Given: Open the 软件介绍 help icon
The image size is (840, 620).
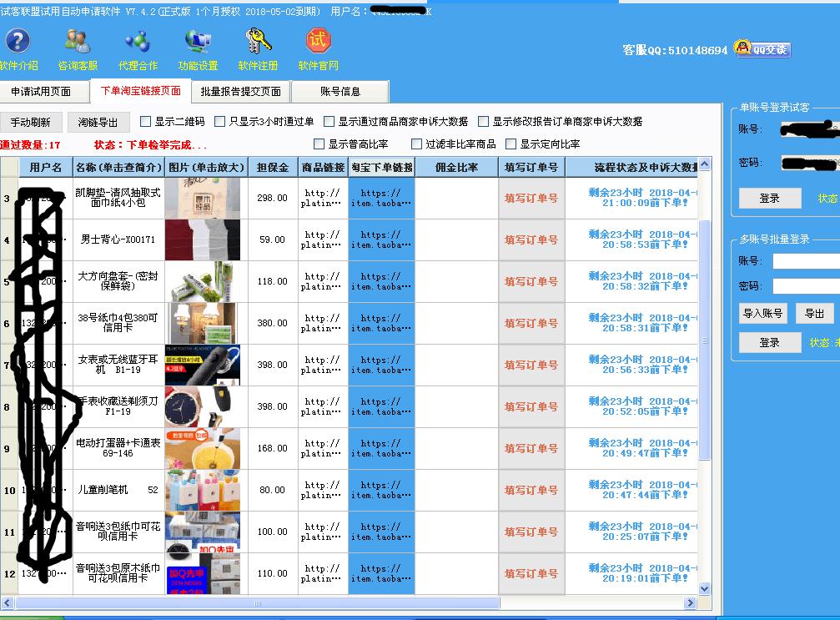Looking at the screenshot, I should click(18, 43).
